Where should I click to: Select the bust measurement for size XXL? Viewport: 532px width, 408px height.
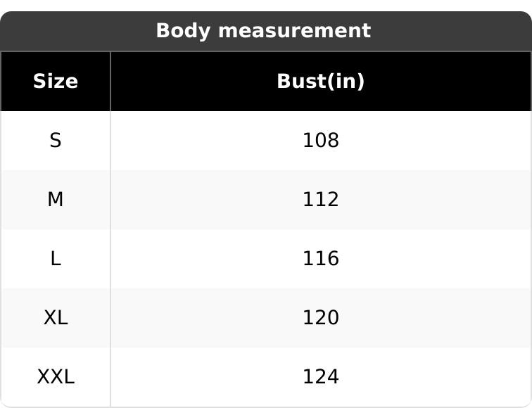[x=320, y=377]
